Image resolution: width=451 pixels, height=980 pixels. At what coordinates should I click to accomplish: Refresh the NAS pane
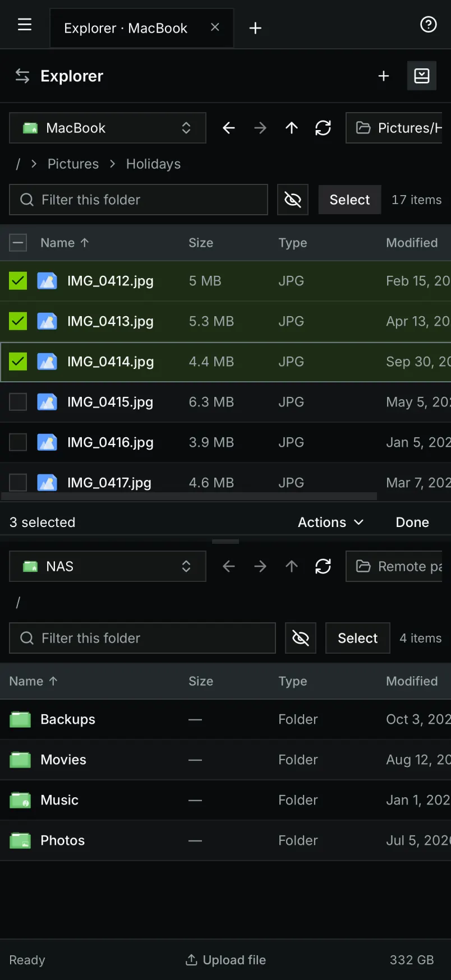(x=323, y=566)
